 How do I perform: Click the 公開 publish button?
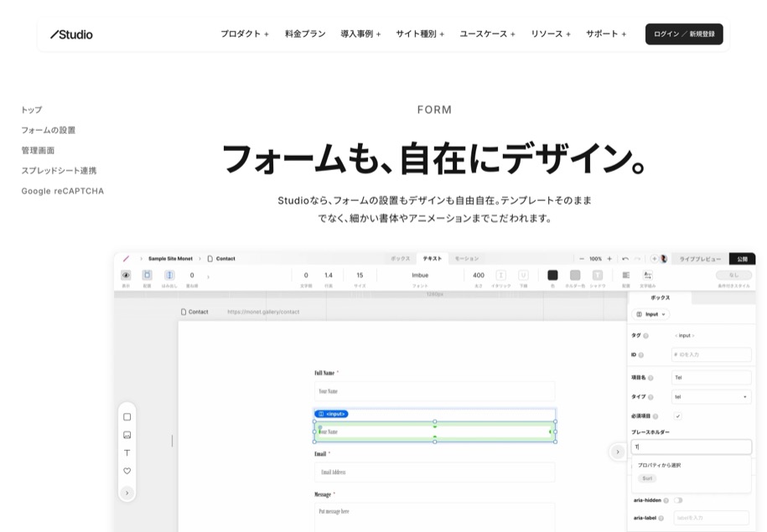(742, 259)
